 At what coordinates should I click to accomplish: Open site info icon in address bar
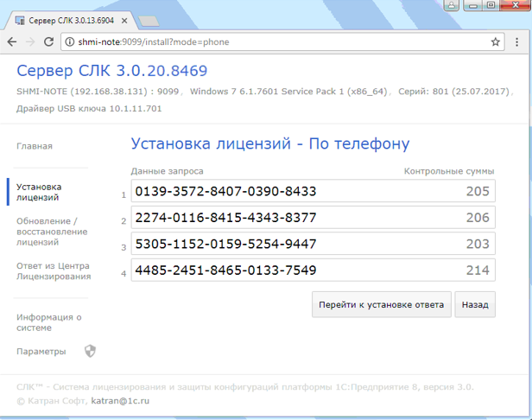click(70, 41)
